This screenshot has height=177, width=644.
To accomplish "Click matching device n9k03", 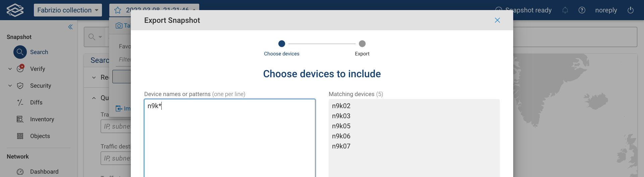I will [x=341, y=116].
